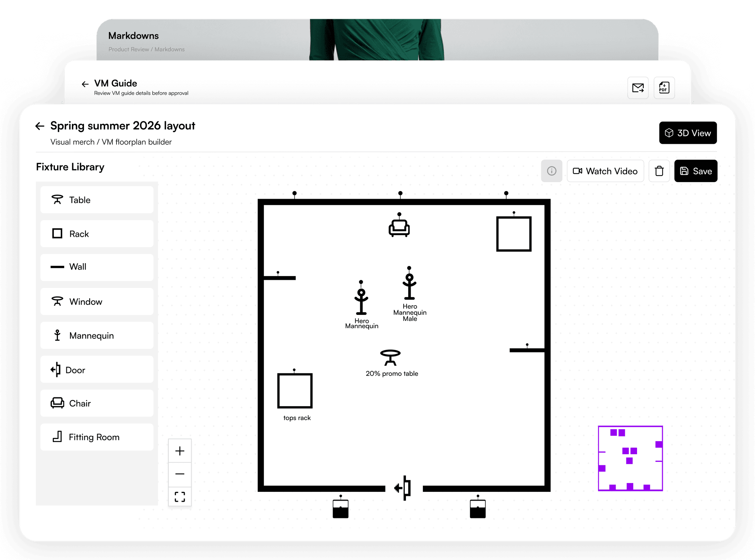Image resolution: width=755 pixels, height=560 pixels.
Task: Choose the Fitting Room fixture
Action: 97,437
